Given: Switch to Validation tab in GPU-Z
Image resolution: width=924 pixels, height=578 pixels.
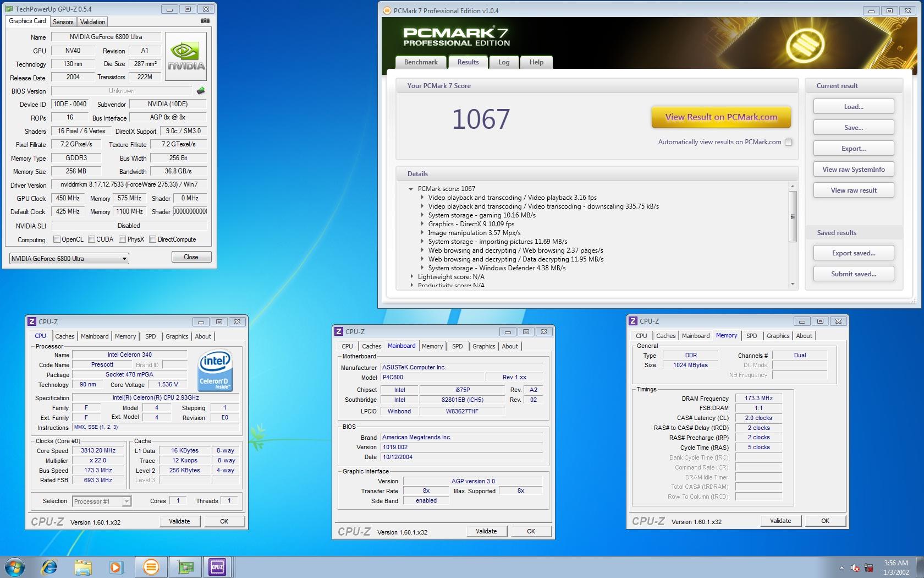Looking at the screenshot, I should click(92, 22).
